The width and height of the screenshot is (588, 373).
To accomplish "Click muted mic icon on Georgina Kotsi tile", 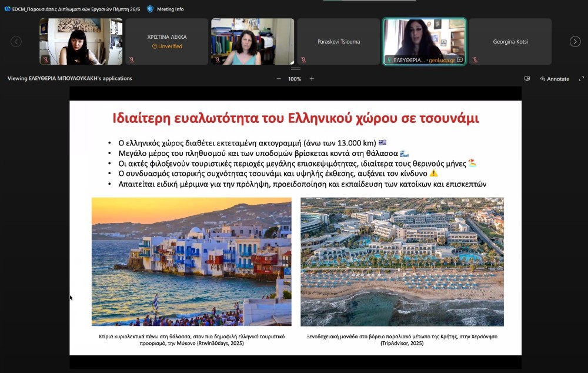I will click(x=475, y=59).
